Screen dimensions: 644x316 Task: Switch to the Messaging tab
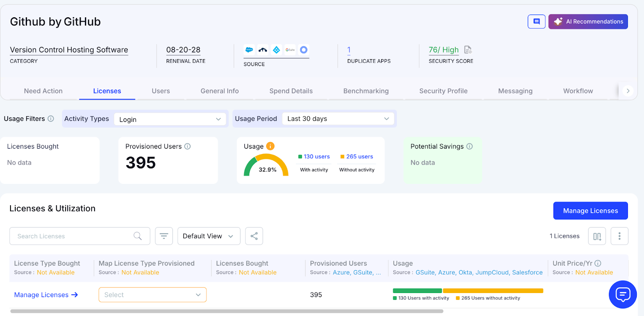click(x=515, y=91)
